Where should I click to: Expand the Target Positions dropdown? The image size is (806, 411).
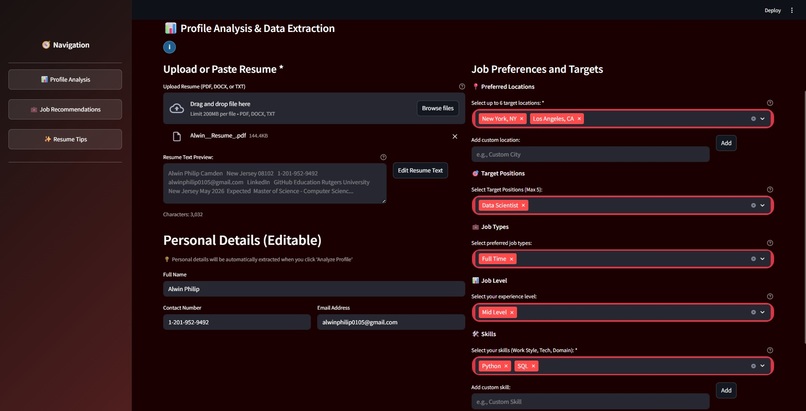tap(762, 205)
